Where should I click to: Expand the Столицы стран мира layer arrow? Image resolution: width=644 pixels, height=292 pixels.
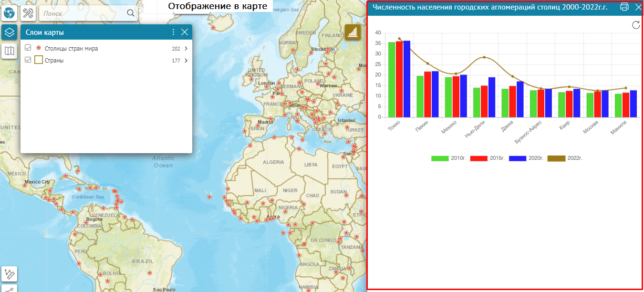tap(186, 49)
